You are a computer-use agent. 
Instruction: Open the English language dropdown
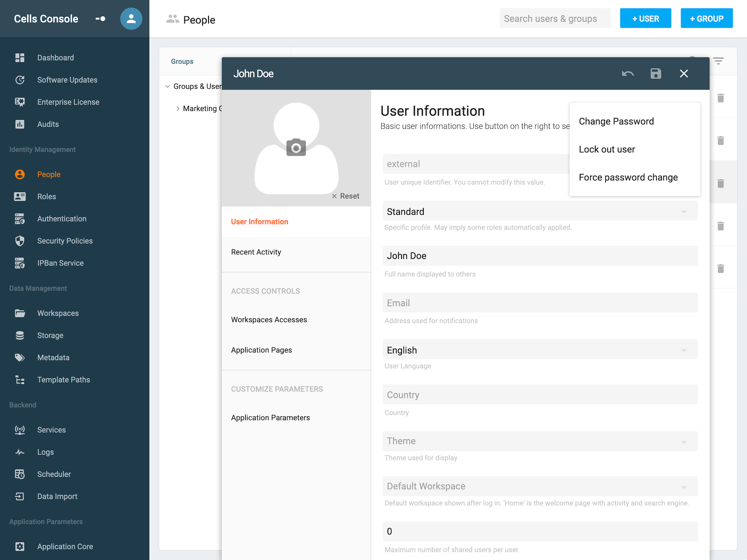click(540, 350)
